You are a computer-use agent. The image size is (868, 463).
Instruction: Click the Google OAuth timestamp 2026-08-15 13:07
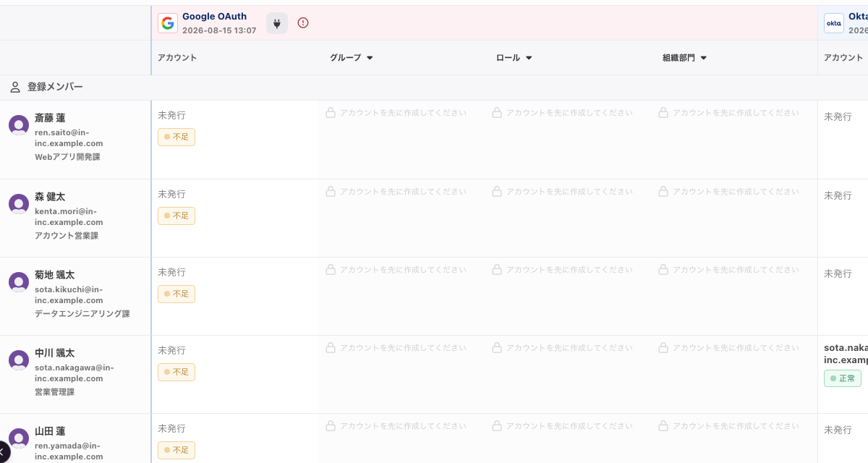pyautogui.click(x=219, y=30)
